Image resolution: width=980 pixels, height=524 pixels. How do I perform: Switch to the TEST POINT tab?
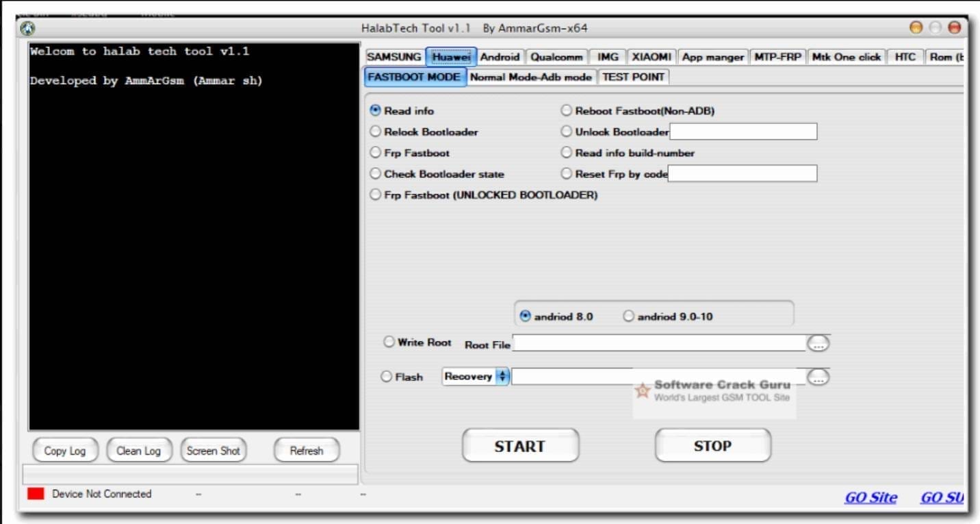point(633,77)
